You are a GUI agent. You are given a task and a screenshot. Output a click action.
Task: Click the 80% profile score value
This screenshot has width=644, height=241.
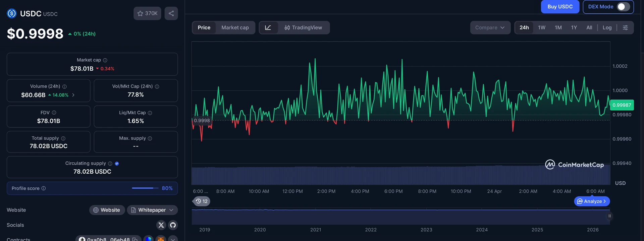tap(167, 188)
